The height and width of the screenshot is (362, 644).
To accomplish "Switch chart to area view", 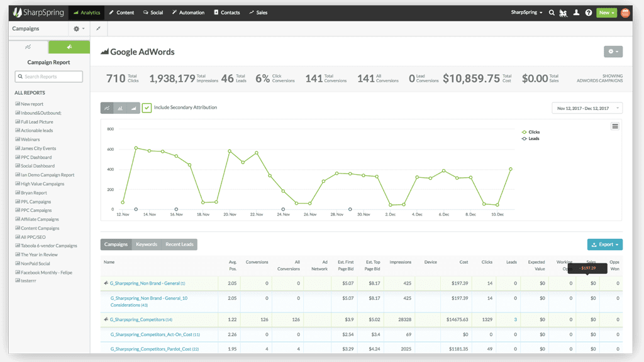I will 133,108.
